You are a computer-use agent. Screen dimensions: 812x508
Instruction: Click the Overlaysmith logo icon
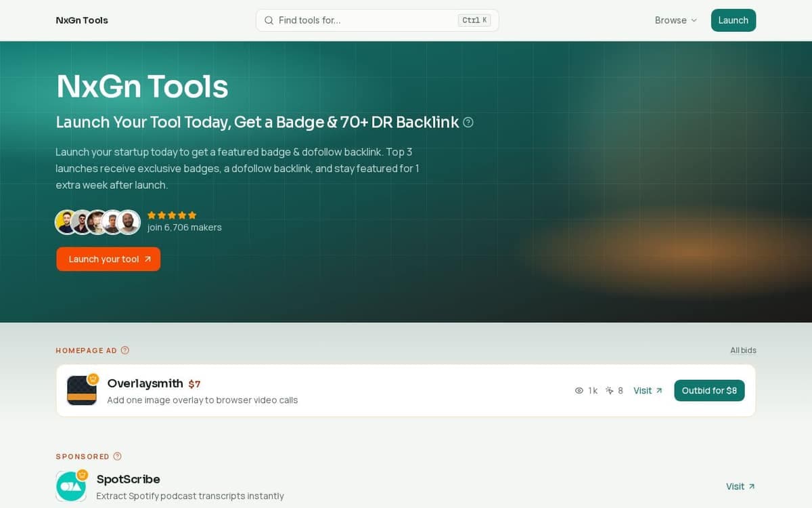[82, 391]
